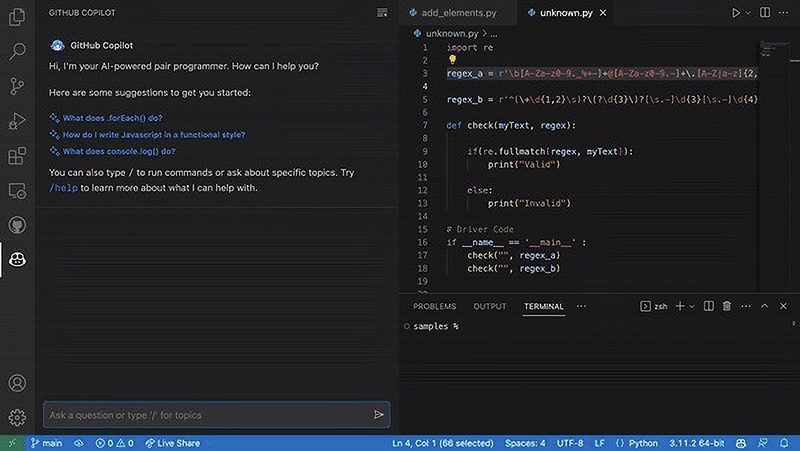Click the breadcrumb ellipsis after unknown.py
This screenshot has height=451, width=800.
tap(494, 34)
